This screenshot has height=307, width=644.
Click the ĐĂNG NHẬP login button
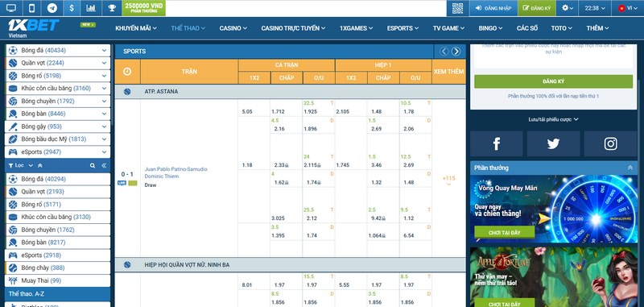tap(493, 8)
